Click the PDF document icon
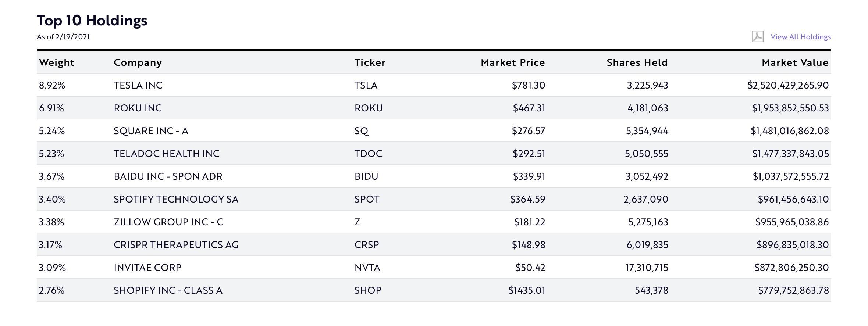The width and height of the screenshot is (868, 326). point(757,36)
